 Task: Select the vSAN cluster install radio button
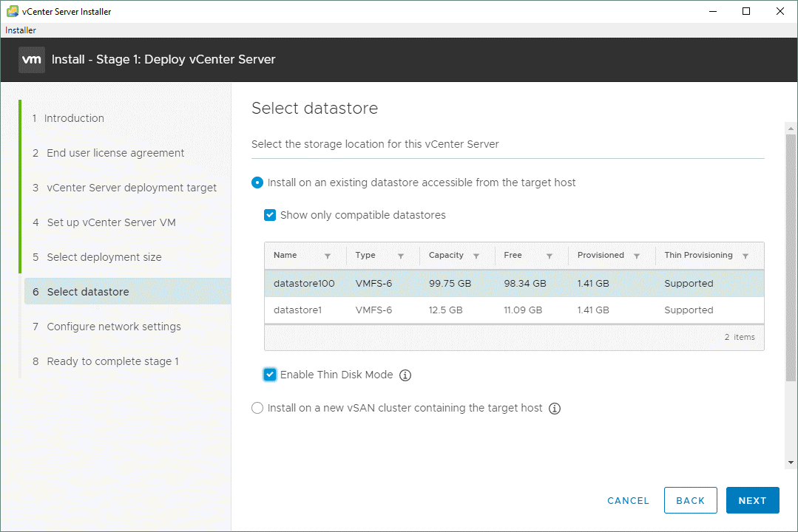[x=257, y=407]
